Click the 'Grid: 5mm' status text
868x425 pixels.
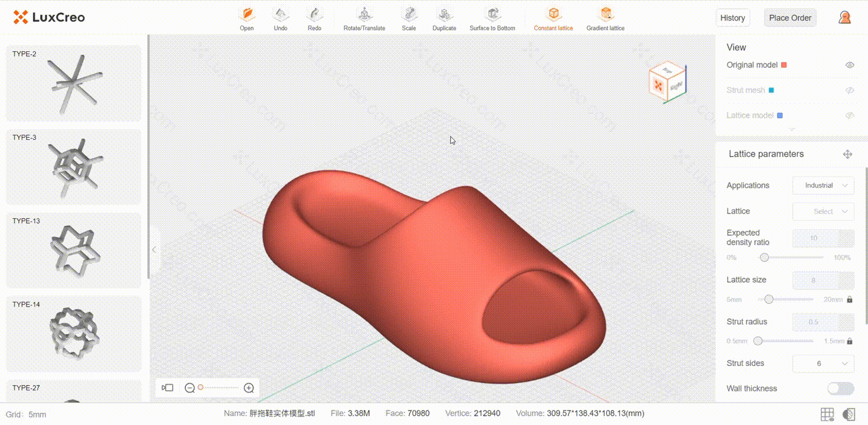26,414
